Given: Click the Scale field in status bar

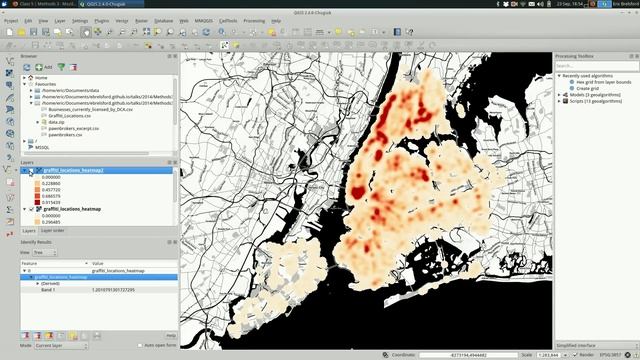Looking at the screenshot, I should (549, 355).
